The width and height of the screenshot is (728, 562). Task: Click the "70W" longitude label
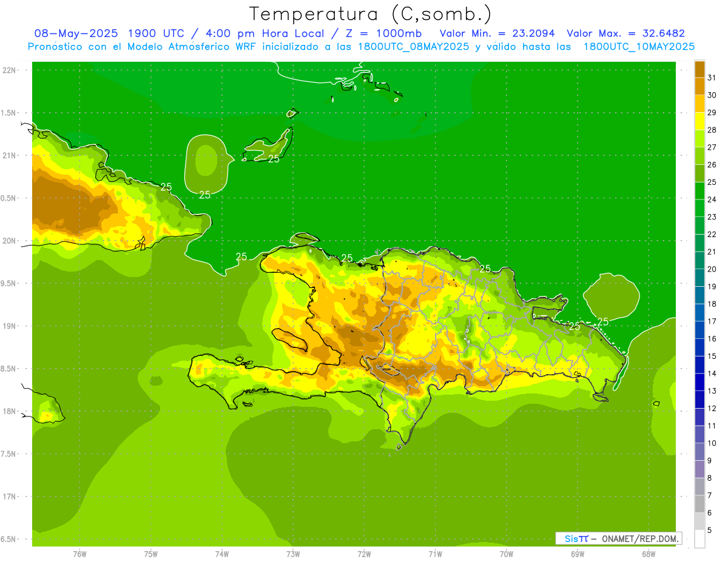(507, 554)
